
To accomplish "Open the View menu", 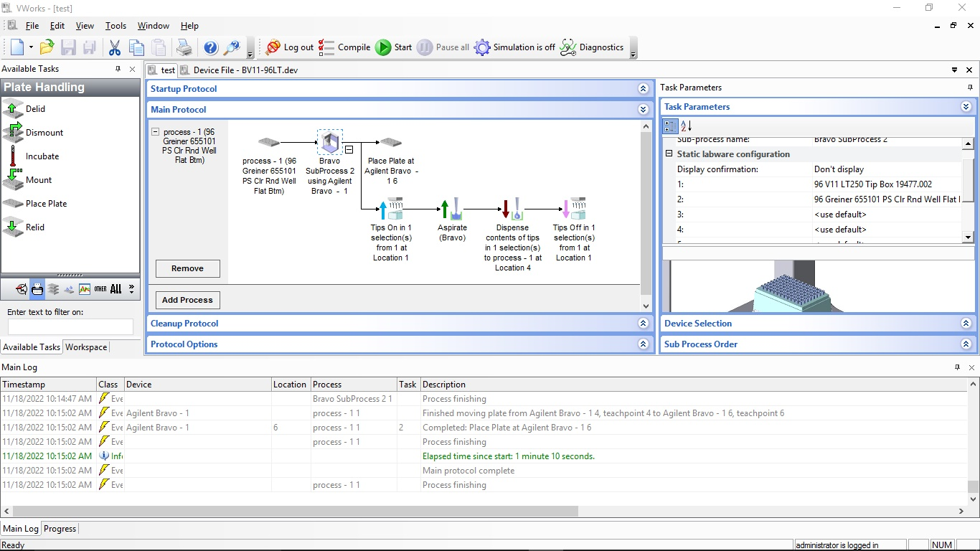I will point(85,26).
